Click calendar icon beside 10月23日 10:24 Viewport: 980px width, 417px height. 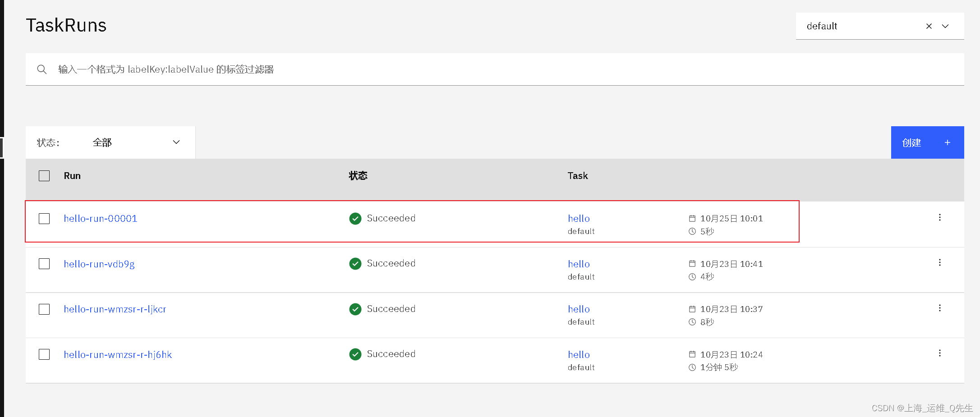[692, 354]
